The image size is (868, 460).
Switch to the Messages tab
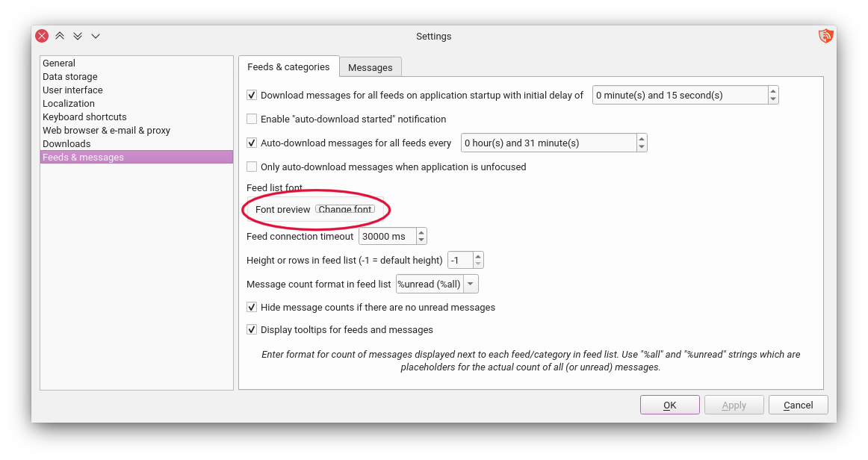(x=371, y=67)
